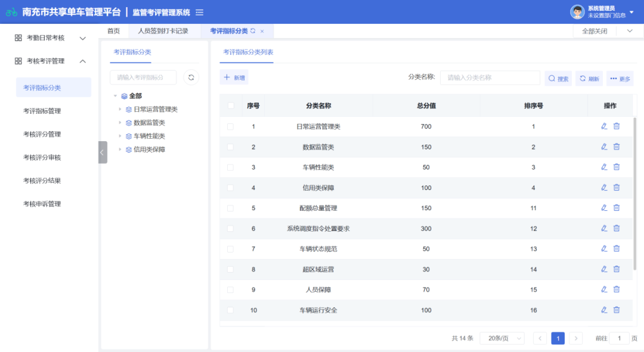Delete the 系统调度指令处置要求 row

[x=617, y=228]
